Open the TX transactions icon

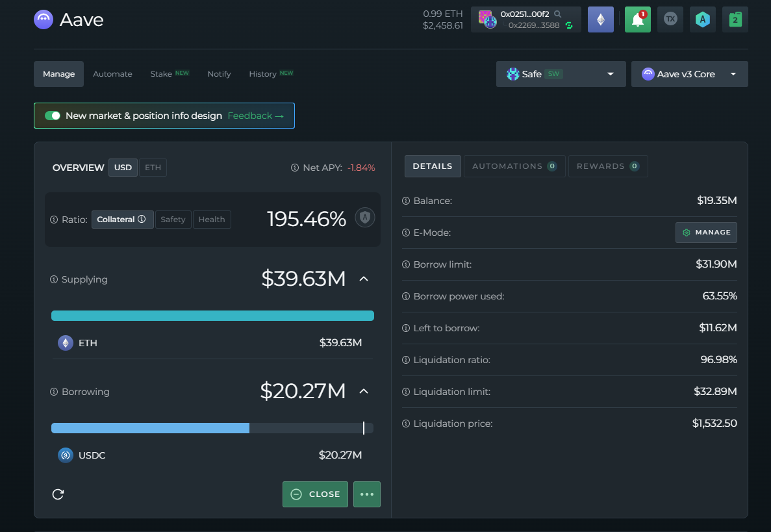pyautogui.click(x=670, y=19)
